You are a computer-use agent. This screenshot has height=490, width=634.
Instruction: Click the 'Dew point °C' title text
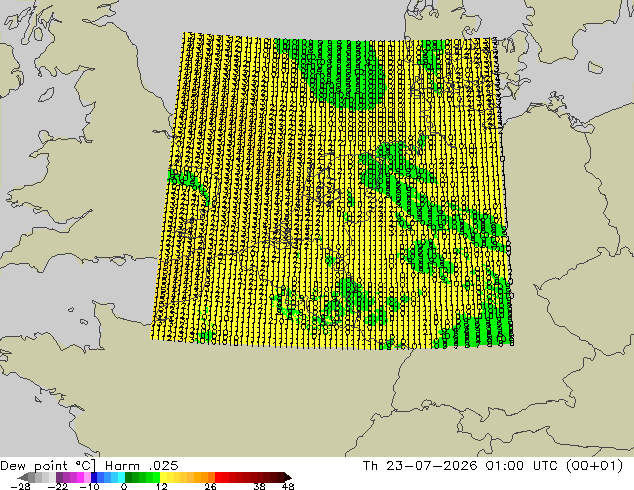(46, 466)
